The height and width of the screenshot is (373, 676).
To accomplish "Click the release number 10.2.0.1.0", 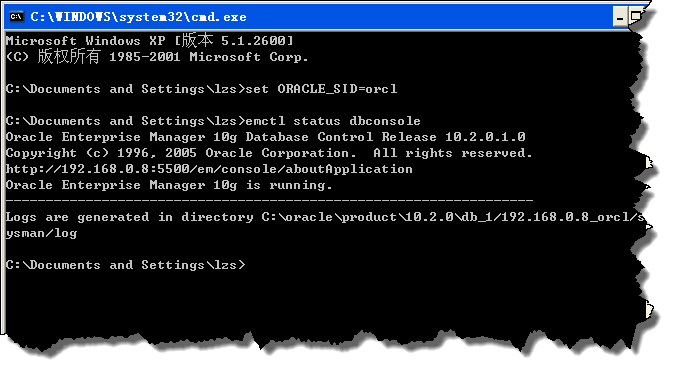I will pos(485,137).
